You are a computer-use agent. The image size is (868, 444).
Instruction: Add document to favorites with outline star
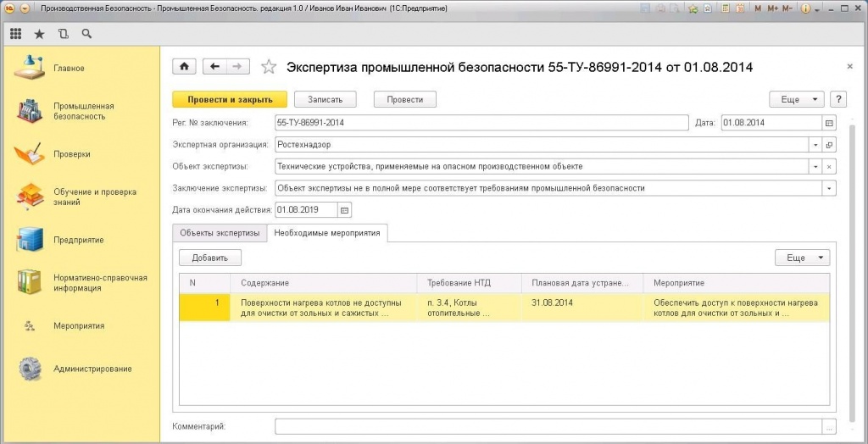pyautogui.click(x=269, y=67)
